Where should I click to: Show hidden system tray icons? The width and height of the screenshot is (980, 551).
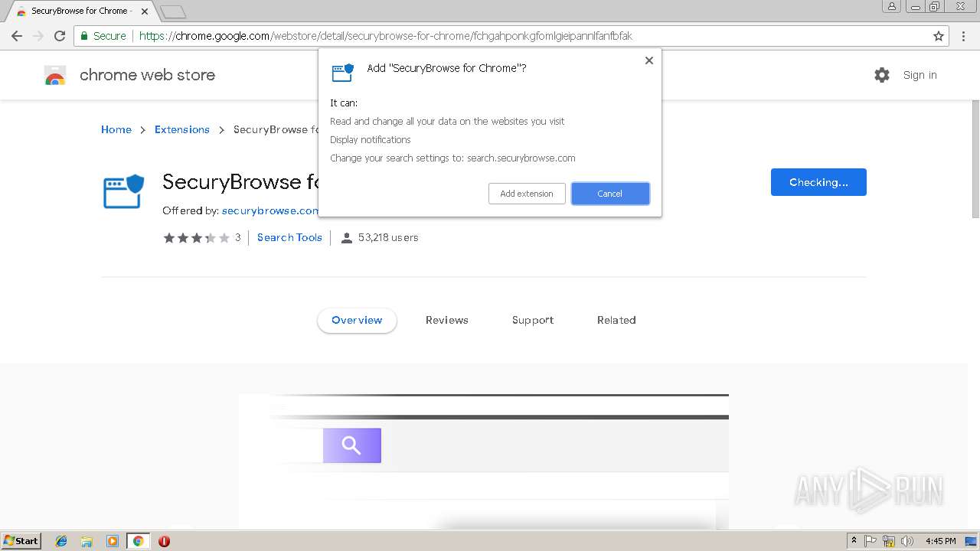pos(854,541)
